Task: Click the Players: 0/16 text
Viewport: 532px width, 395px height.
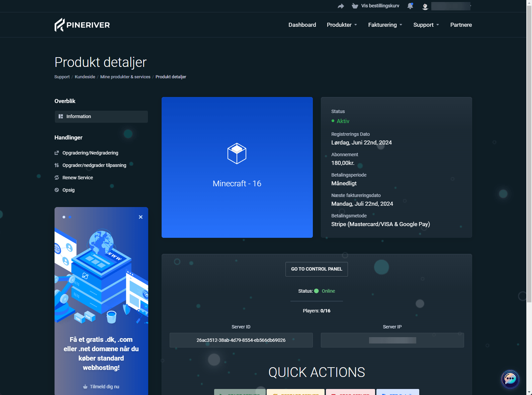Action: [x=317, y=311]
